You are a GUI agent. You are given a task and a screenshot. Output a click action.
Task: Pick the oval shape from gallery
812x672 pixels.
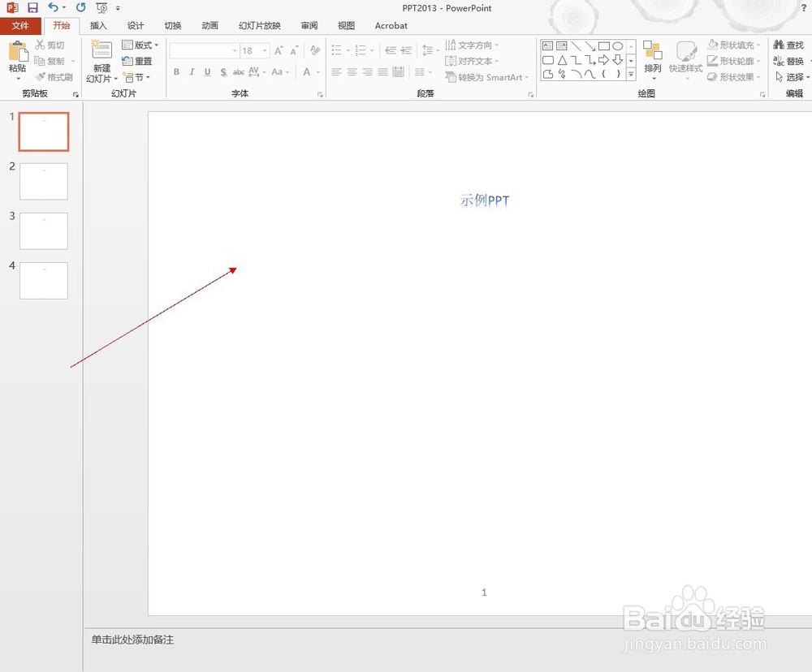tap(618, 45)
